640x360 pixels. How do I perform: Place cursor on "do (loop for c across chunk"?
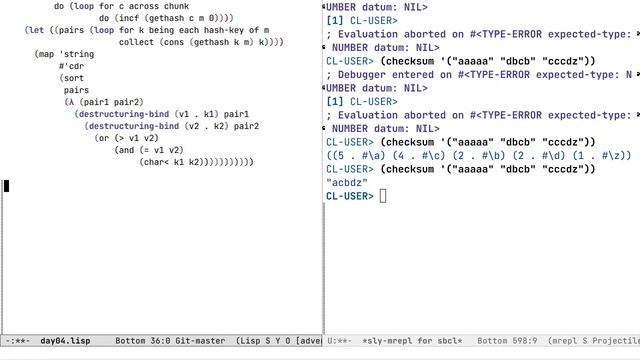(122, 7)
